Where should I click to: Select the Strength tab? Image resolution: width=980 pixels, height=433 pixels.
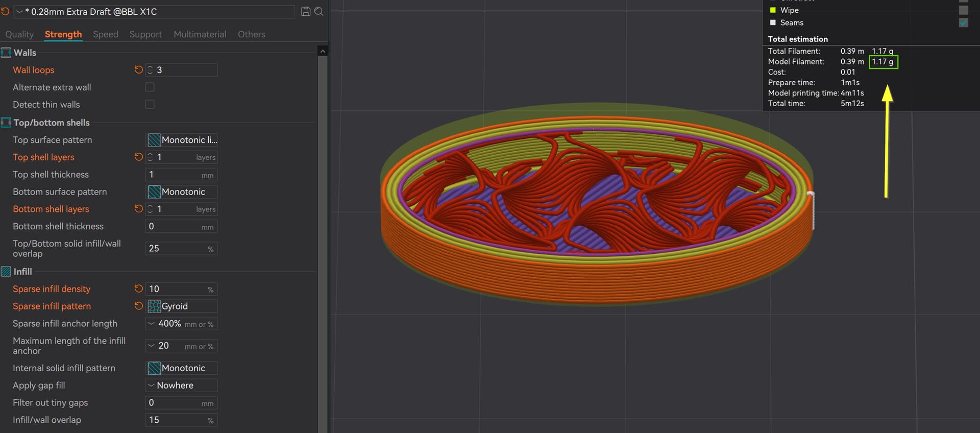(63, 34)
